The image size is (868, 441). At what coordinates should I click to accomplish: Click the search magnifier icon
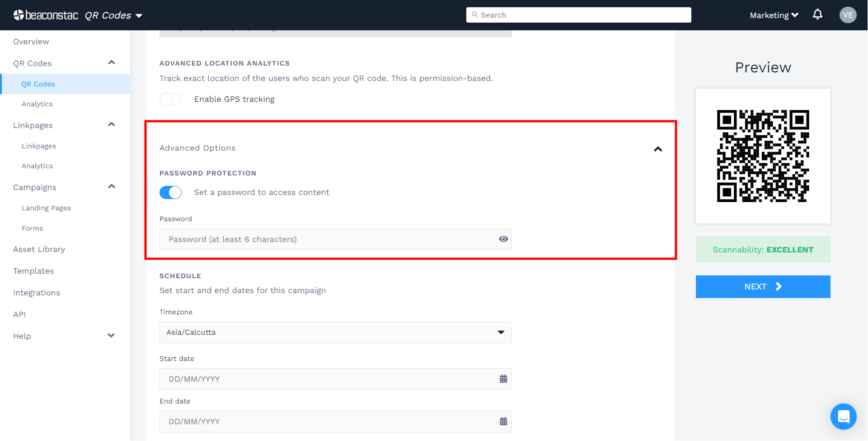[474, 15]
